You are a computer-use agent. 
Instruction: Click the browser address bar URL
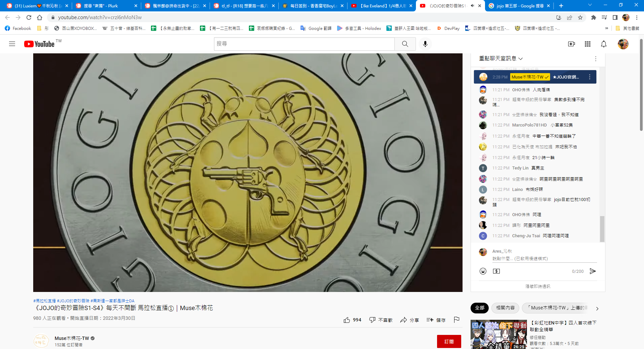point(100,17)
